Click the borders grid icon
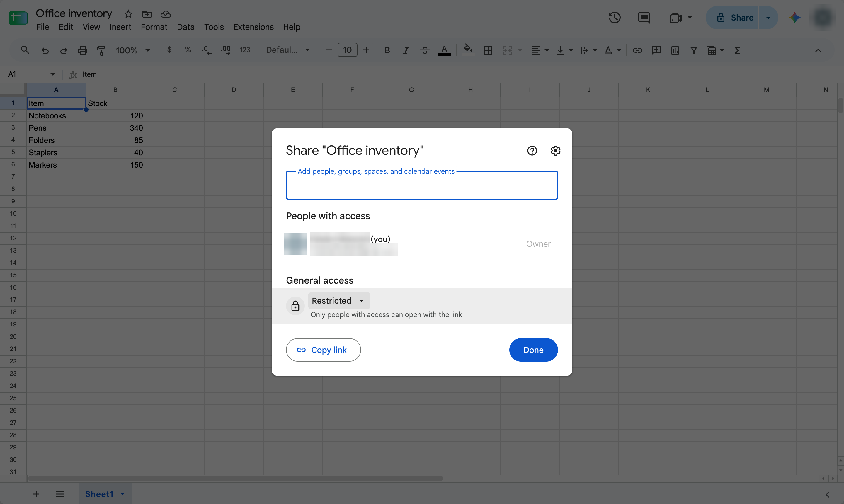The image size is (844, 504). [x=488, y=50]
